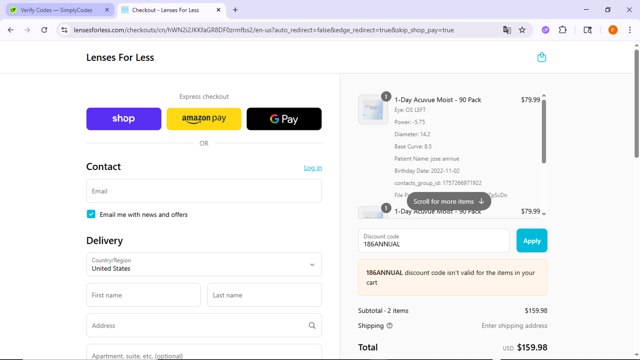Focus the Apartment, suite field
The height and width of the screenshot is (360, 640).
[204, 352]
